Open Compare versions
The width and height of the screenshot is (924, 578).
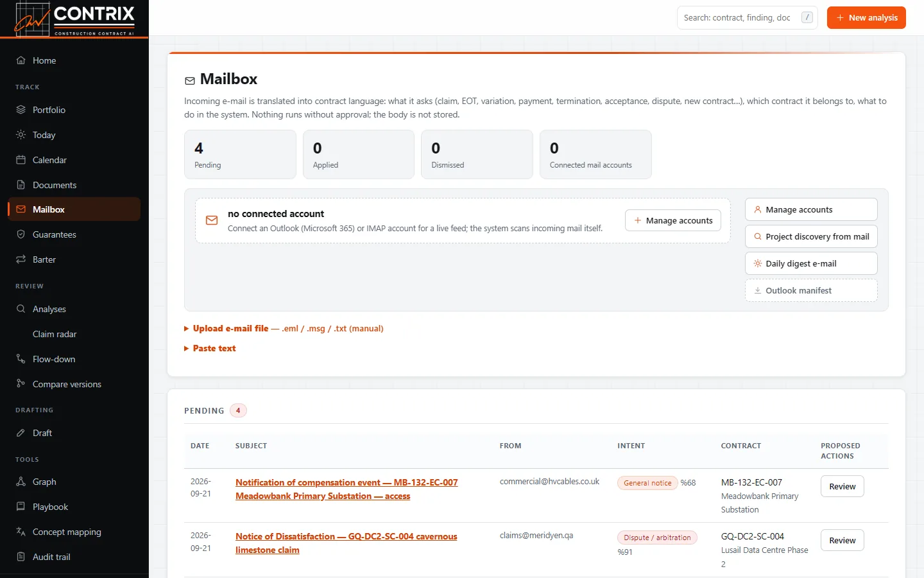74,384
